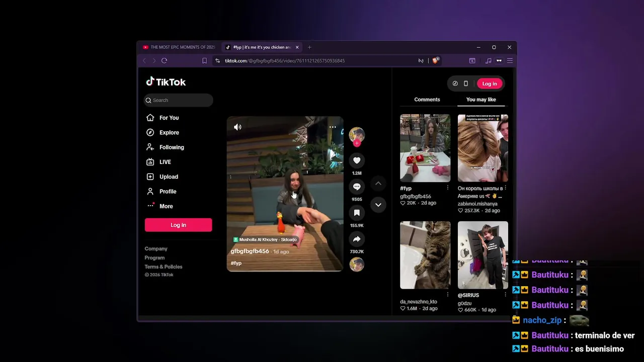This screenshot has width=644, height=362.
Task: Click the #fyp hashtag on video
Action: [x=236, y=263]
